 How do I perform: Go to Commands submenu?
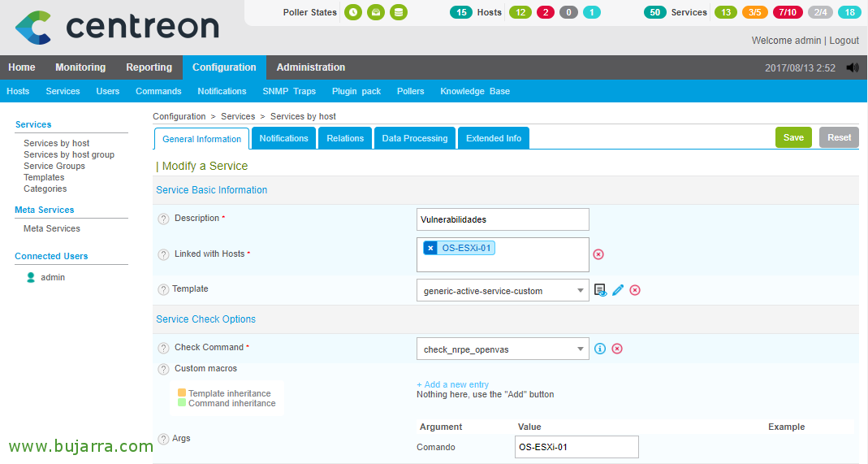pos(158,91)
